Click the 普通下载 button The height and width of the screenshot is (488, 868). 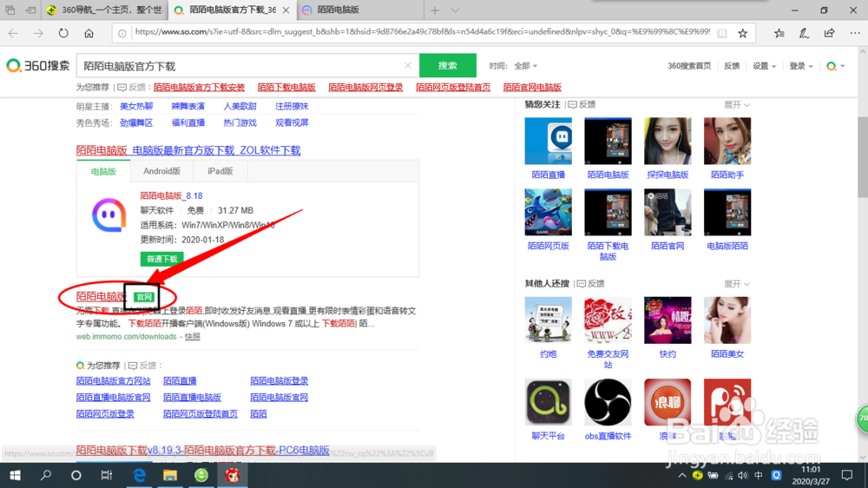click(161, 259)
